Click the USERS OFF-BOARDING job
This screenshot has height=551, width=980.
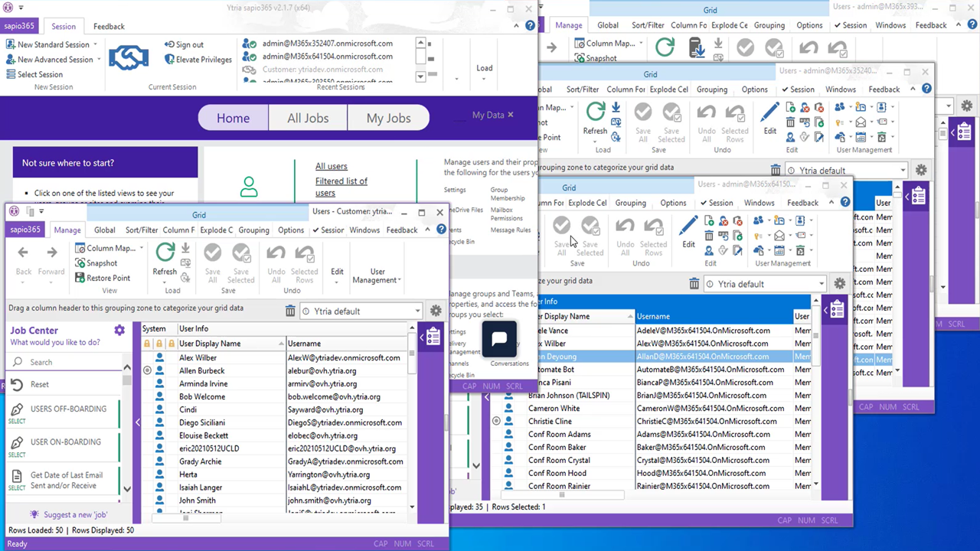[x=68, y=409]
